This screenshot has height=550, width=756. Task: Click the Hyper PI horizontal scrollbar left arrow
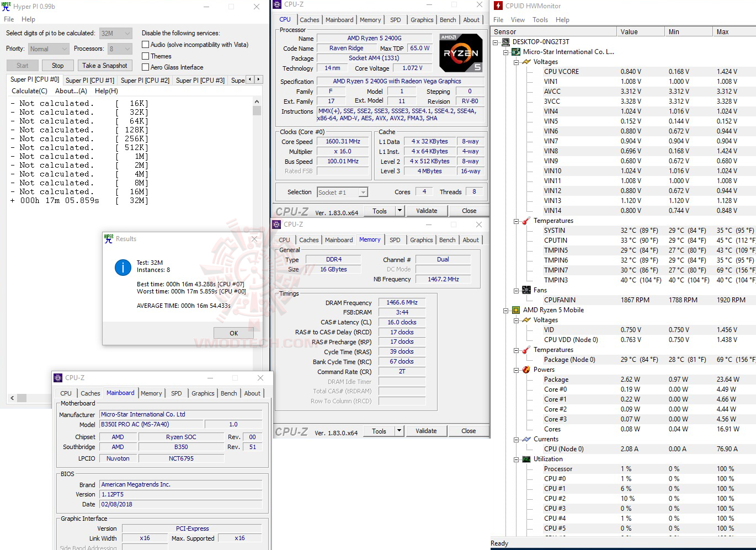12,398
